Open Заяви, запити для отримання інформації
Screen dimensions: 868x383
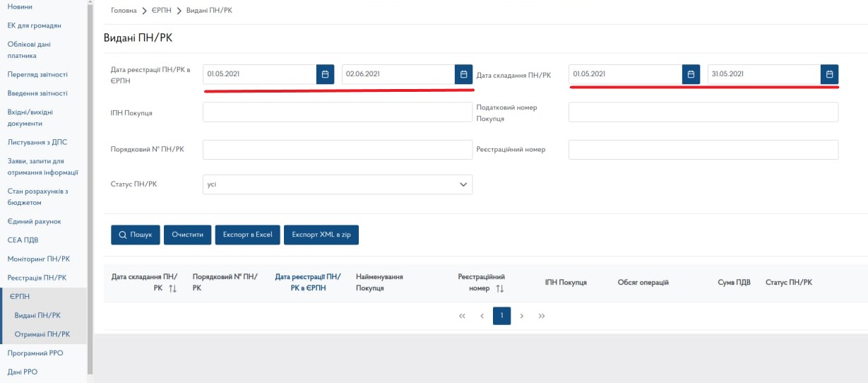(x=43, y=166)
